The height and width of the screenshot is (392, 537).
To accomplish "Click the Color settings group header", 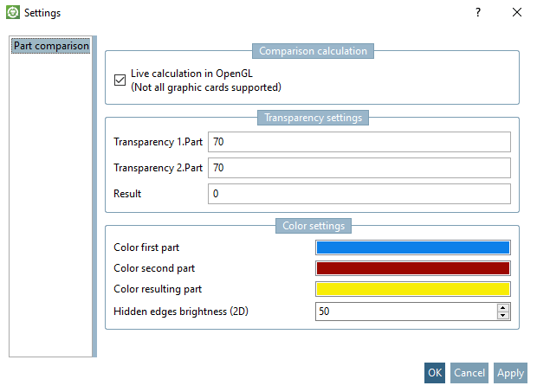I will tap(314, 227).
